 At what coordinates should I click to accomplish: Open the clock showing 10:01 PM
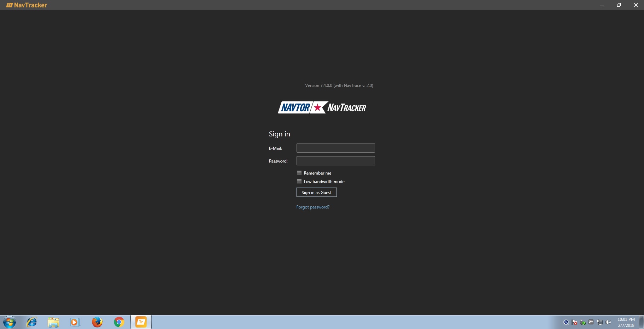[626, 322]
